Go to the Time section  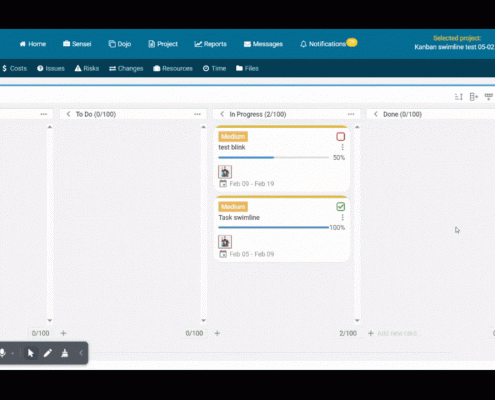tap(214, 68)
